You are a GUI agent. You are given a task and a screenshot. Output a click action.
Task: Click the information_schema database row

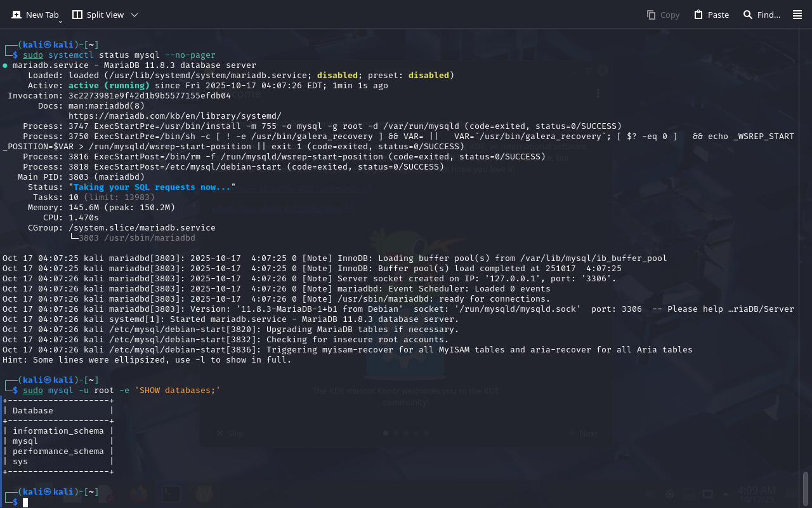pos(58,431)
